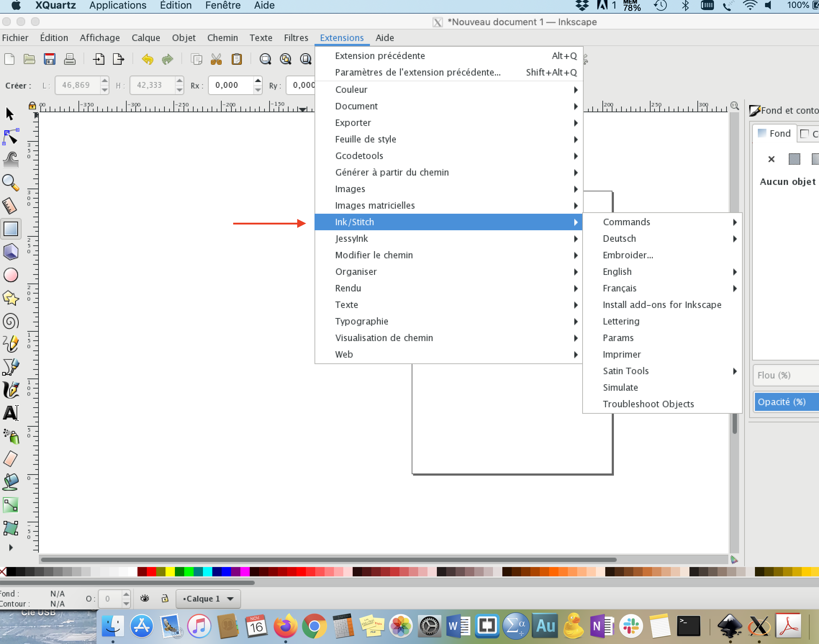The height and width of the screenshot is (644, 819).
Task: Select the Bezier pen tool
Action: 11,367
